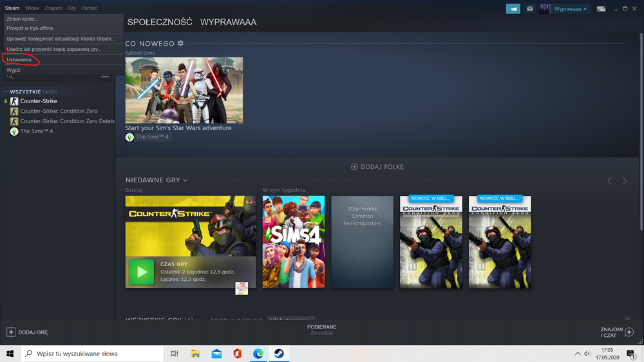The height and width of the screenshot is (362, 644).
Task: Click the announcements megaphone icon
Action: [513, 8]
